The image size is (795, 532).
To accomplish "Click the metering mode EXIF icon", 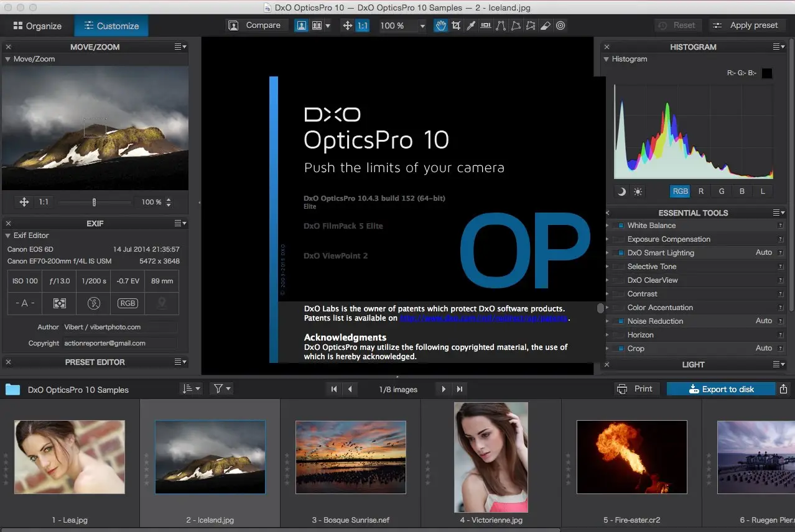I will tap(60, 303).
